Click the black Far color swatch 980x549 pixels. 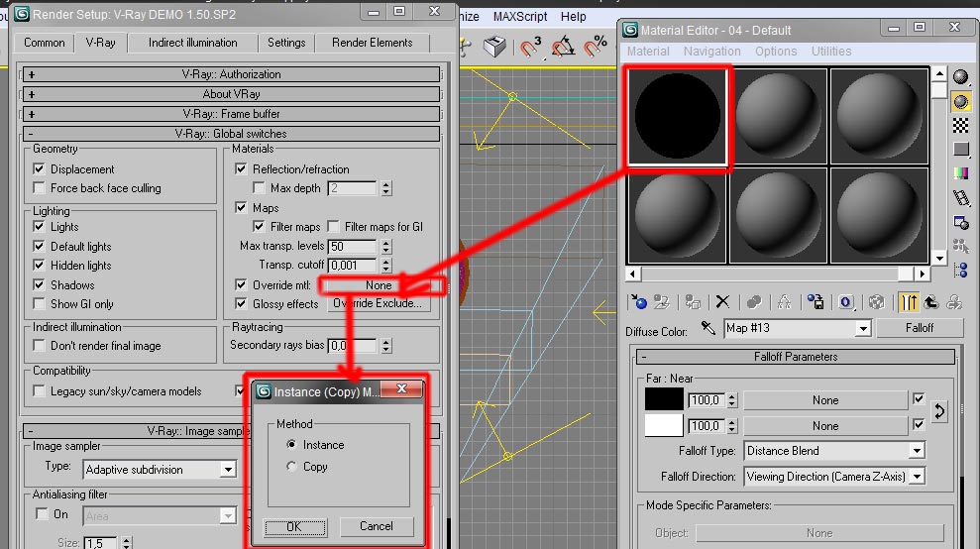coord(664,399)
